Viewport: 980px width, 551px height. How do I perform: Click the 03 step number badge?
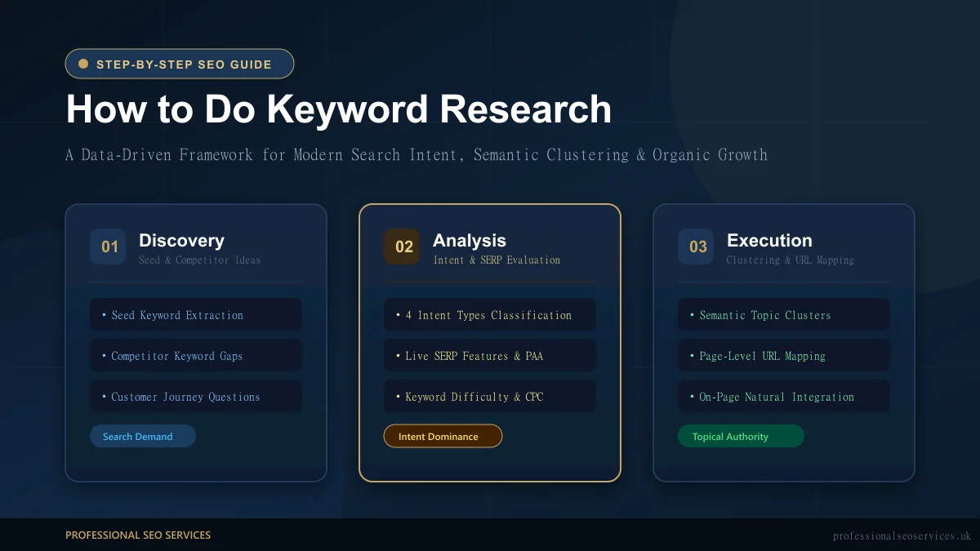(697, 247)
